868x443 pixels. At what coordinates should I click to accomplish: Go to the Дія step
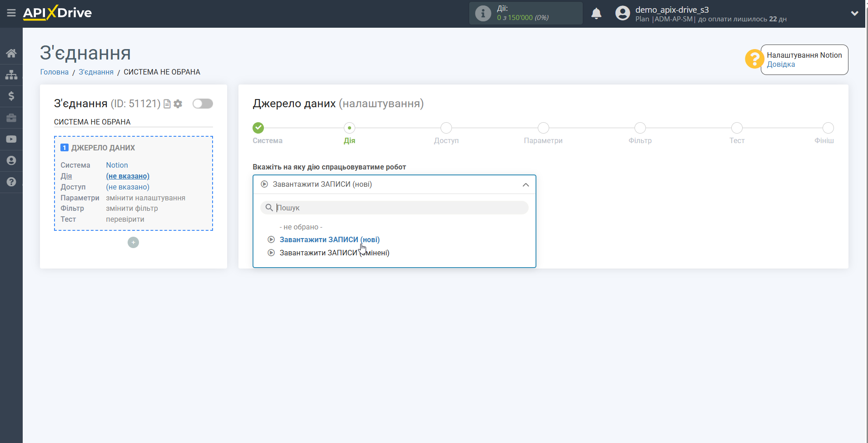coord(349,128)
